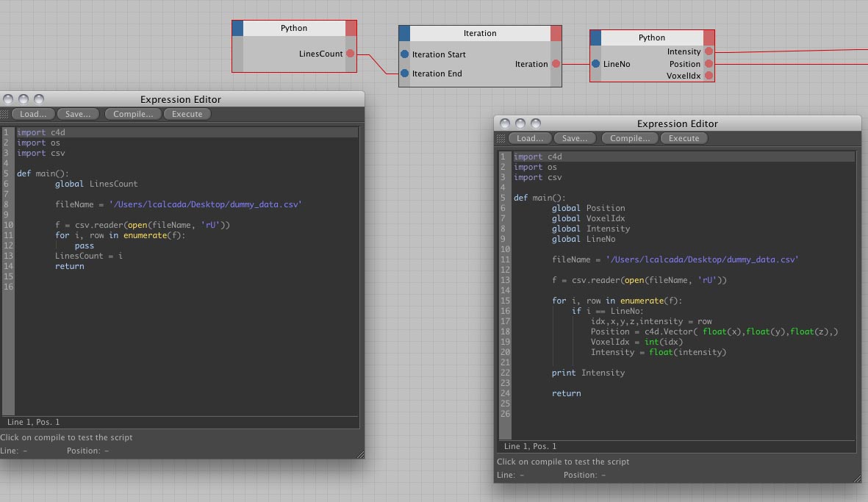Click red outputs corner of first Python node
Screen dimensions: 868x502
click(x=351, y=28)
